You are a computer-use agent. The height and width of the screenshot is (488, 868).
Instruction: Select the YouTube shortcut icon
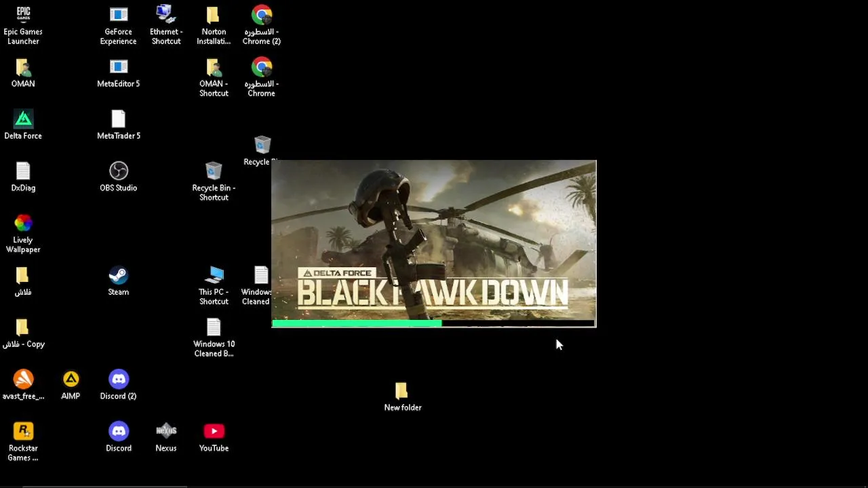pyautogui.click(x=214, y=438)
